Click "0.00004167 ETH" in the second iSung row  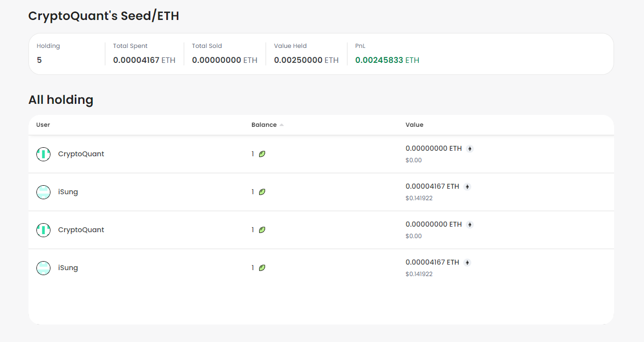pos(432,262)
